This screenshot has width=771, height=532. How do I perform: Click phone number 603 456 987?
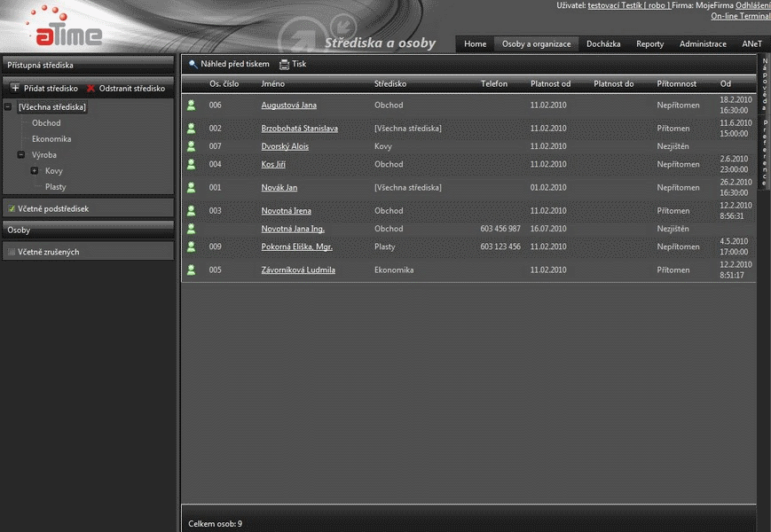[500, 229]
